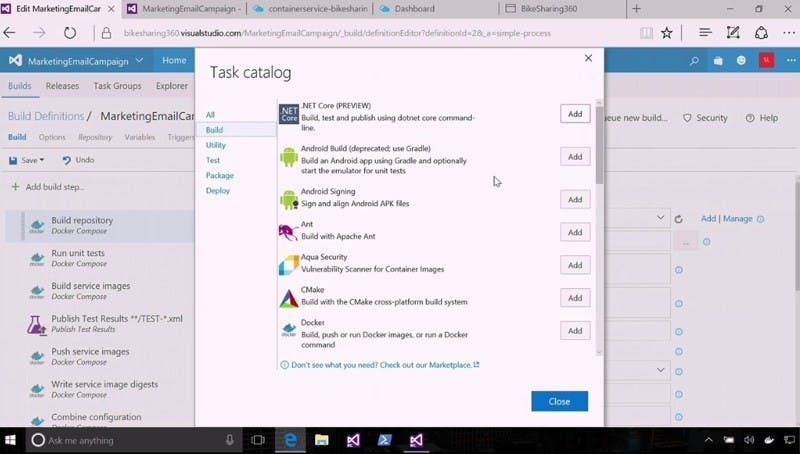Image resolution: width=800 pixels, height=454 pixels.
Task: Click Docker tray icon in system tray
Action: 769,440
